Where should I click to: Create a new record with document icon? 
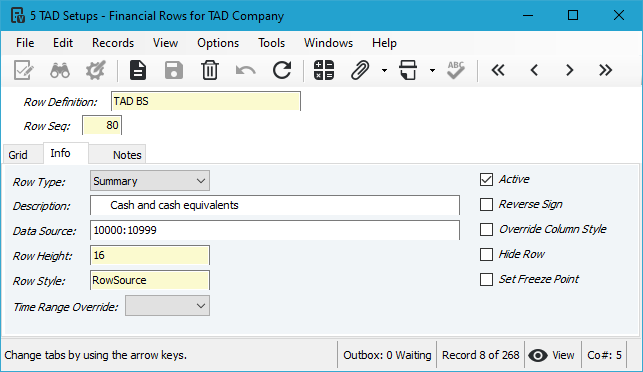[x=138, y=70]
